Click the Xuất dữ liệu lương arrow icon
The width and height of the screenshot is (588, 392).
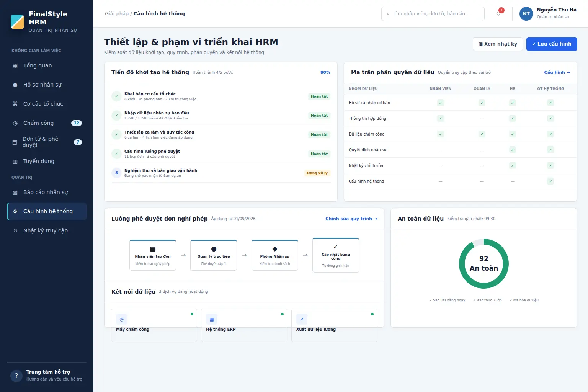(x=302, y=319)
